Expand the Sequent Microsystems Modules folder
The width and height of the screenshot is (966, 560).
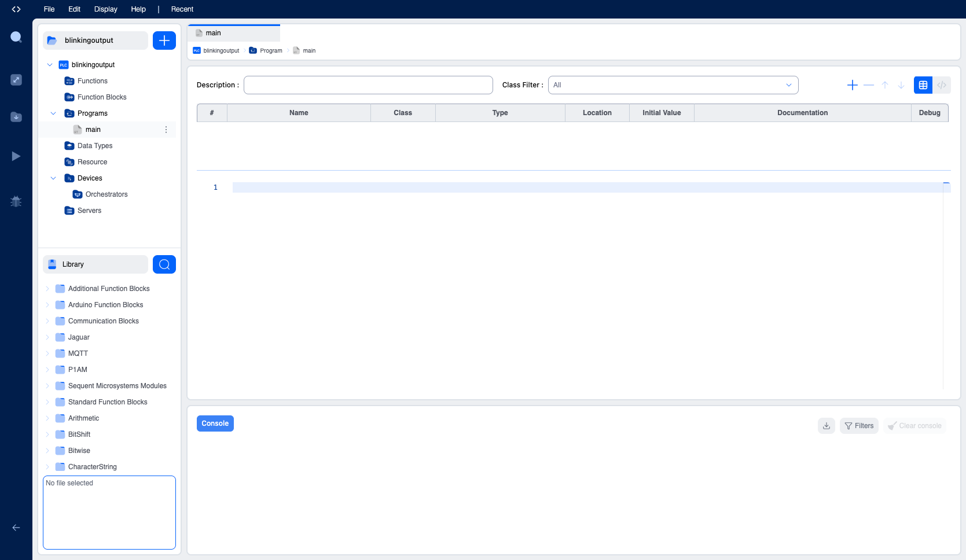[47, 386]
